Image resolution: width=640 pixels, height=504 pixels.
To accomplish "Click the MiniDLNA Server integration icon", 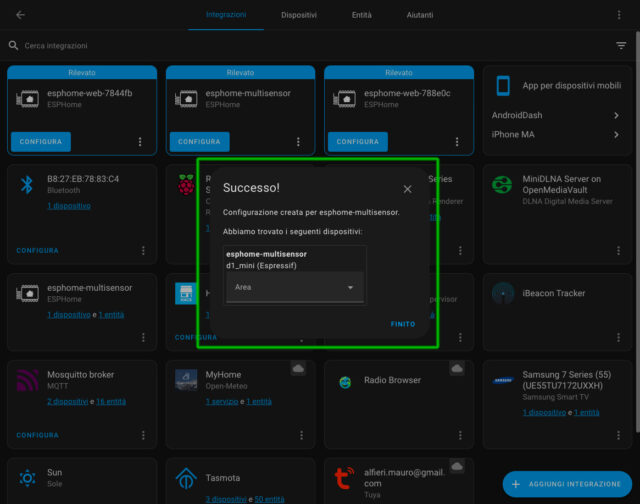I will (502, 186).
